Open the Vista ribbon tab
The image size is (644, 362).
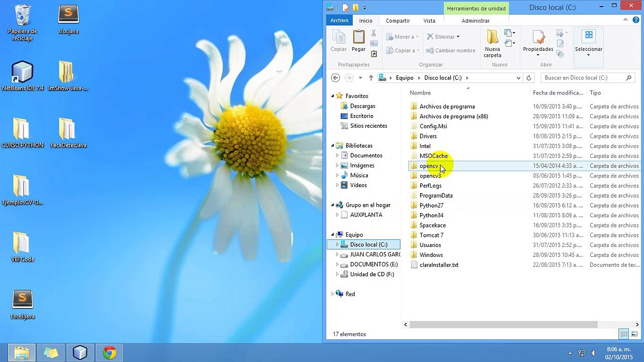click(429, 21)
